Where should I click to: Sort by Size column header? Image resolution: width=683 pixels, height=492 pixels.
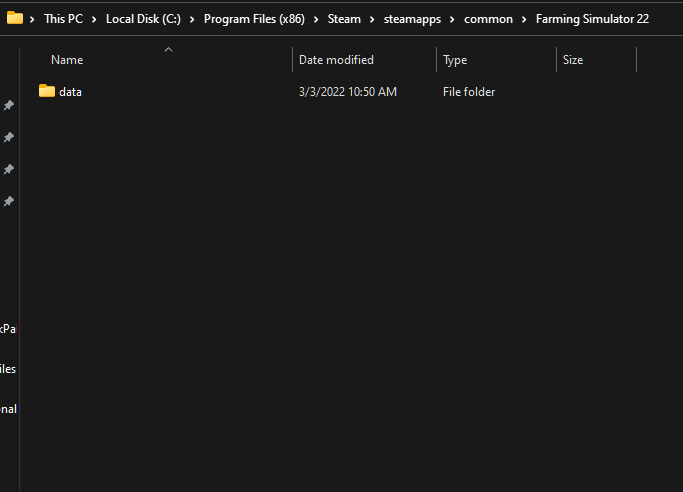pos(572,60)
